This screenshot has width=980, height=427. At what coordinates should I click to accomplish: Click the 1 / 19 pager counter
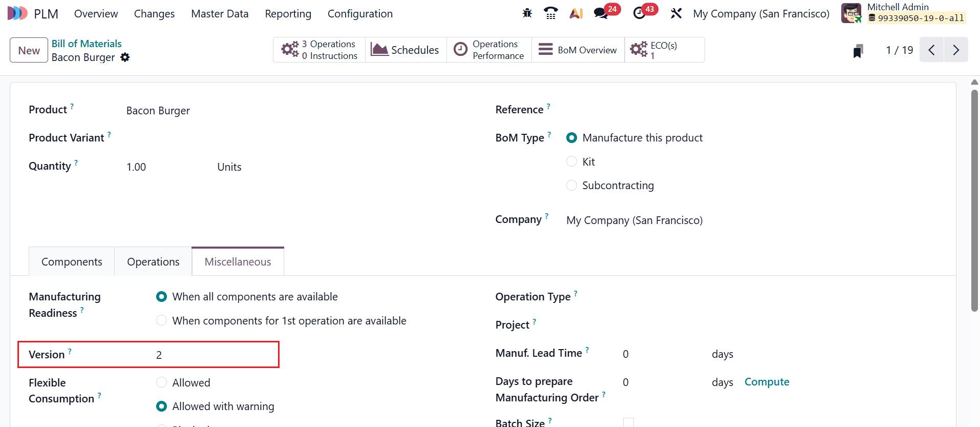click(x=899, y=50)
